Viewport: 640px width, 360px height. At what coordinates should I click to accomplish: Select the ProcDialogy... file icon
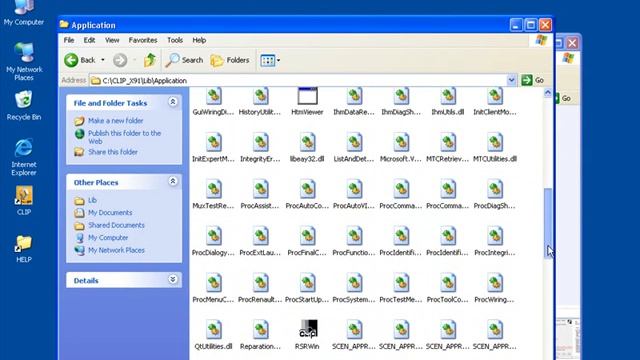click(x=213, y=236)
